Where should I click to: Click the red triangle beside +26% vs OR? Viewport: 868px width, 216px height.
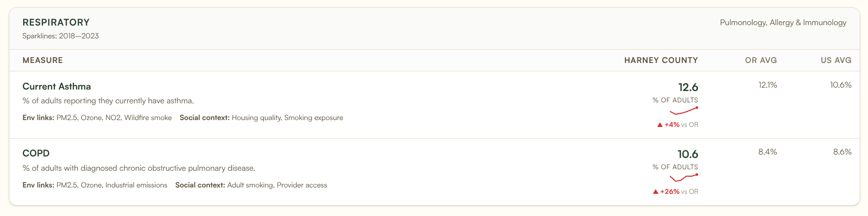pyautogui.click(x=656, y=192)
